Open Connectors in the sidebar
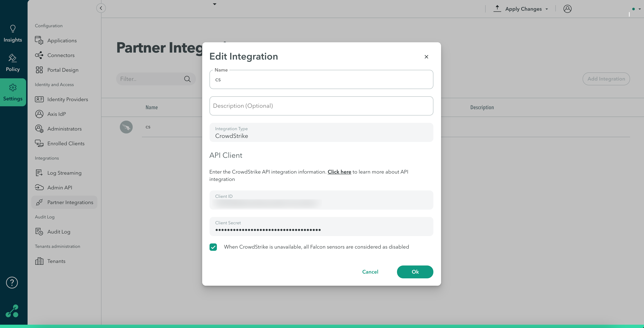The width and height of the screenshot is (644, 328). pos(61,55)
